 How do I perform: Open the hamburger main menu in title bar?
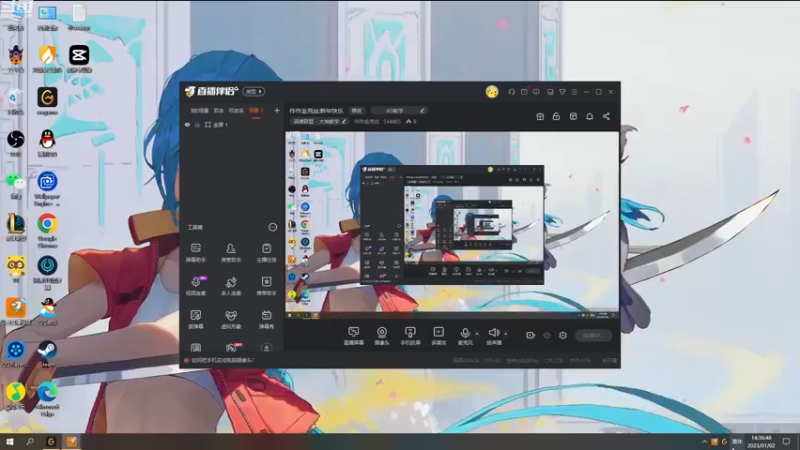click(x=574, y=92)
